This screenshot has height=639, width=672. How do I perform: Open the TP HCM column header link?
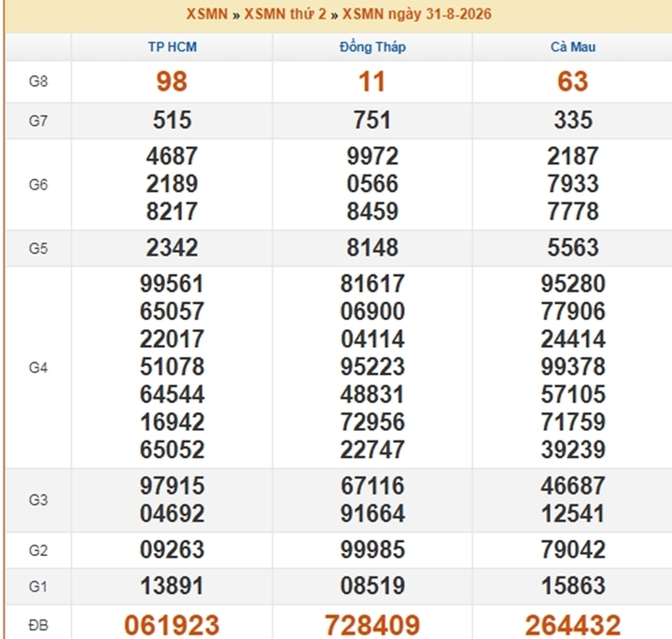tap(173, 47)
